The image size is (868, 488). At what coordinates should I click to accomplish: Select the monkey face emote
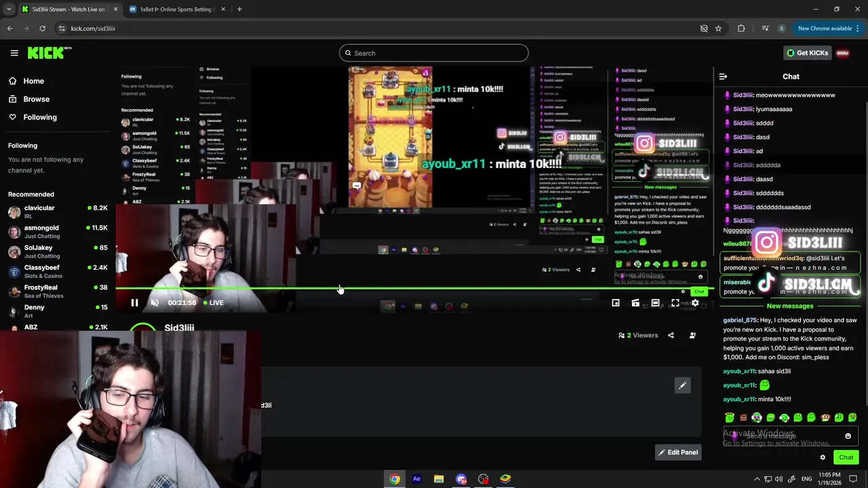[825, 418]
